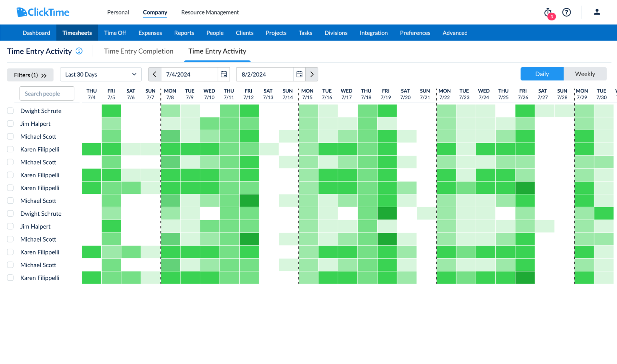617x364 pixels.
Task: Tick the topmost Dwight Schrute checkbox
Action: point(10,111)
